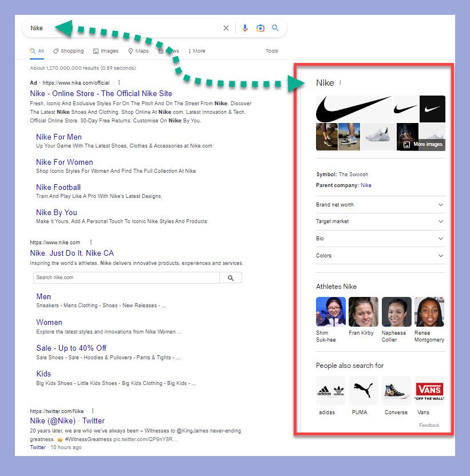The height and width of the screenshot is (476, 470).
Task: Select the athlete Napheesa Collier
Action: pos(396,320)
